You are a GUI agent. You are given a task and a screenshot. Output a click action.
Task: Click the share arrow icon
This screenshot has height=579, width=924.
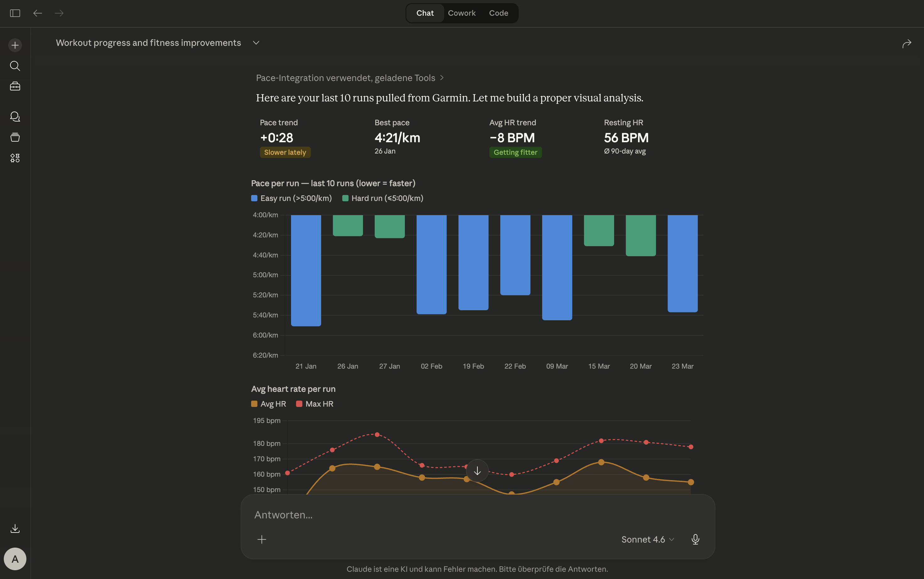click(906, 44)
